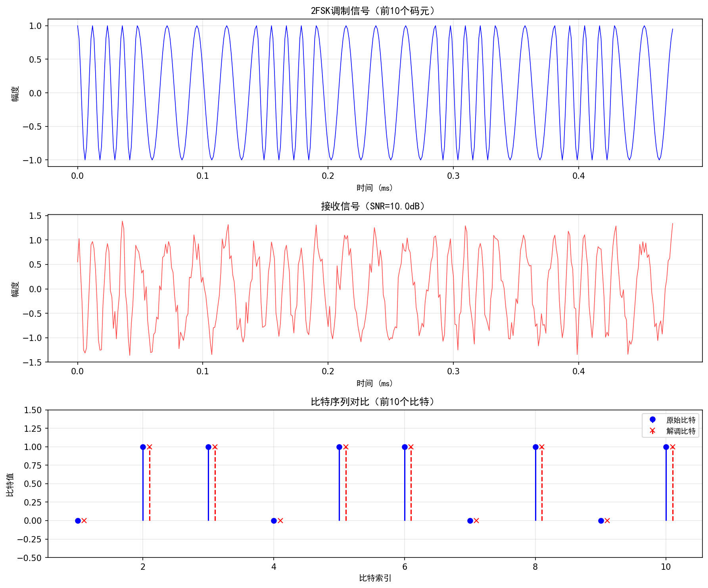Click the 比特索引 x-axis label
This screenshot has height=588, width=708.
375,578
